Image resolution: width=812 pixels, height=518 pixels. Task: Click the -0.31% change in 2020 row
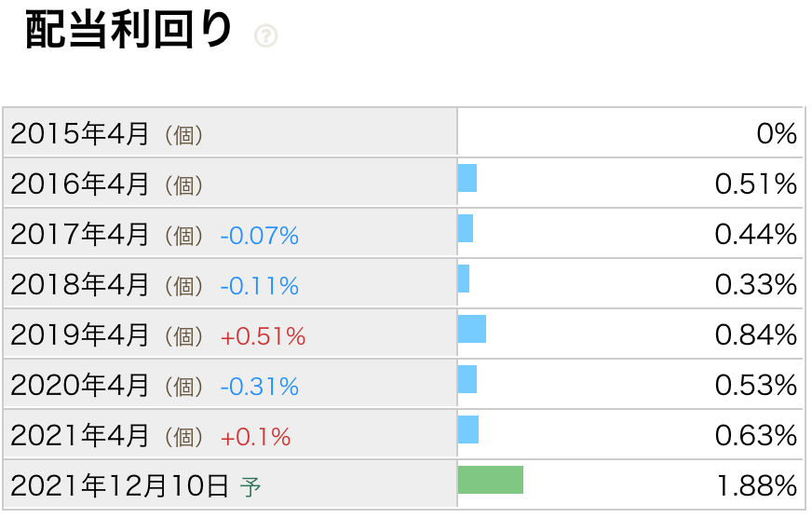tap(260, 387)
